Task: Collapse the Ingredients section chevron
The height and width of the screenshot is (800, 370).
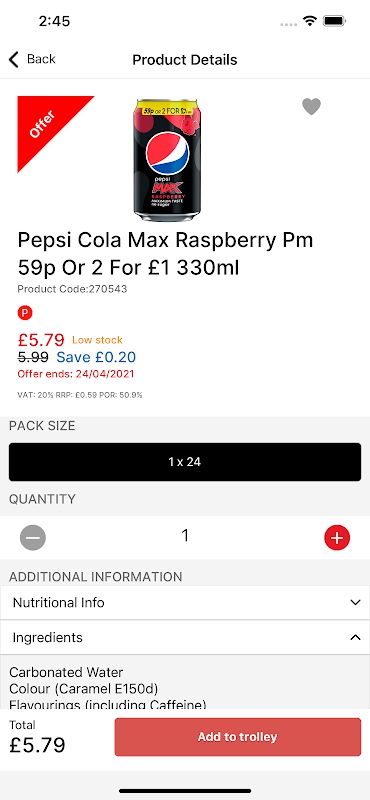Action: point(356,637)
